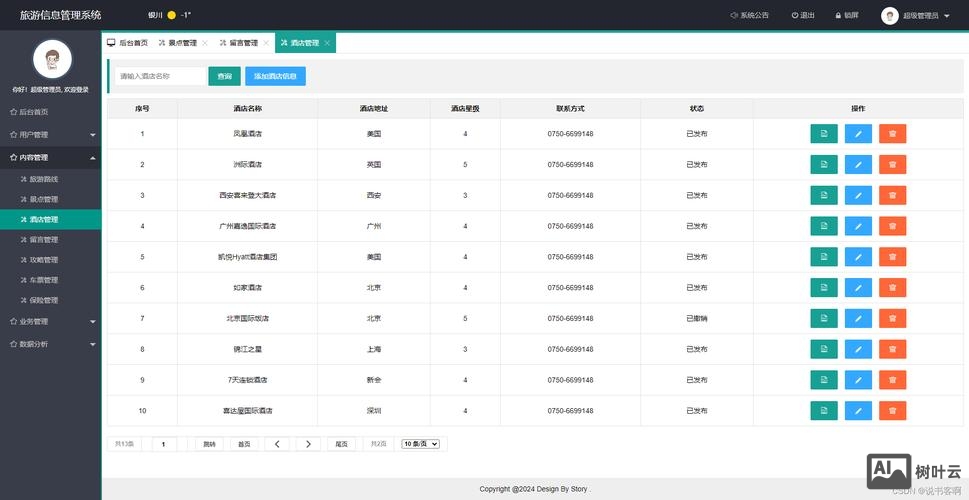
Task: Close the 景点管理 tab
Action: tap(205, 43)
